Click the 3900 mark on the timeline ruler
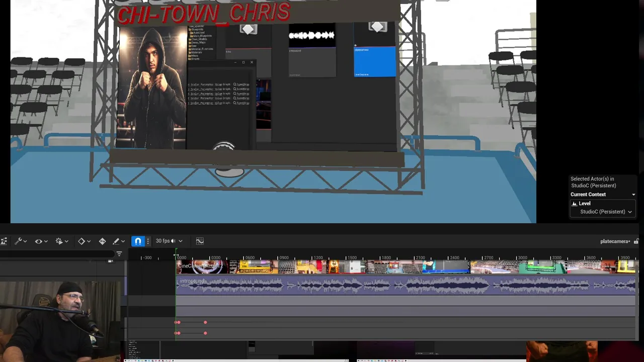This screenshot has height=362, width=644. 625,258
